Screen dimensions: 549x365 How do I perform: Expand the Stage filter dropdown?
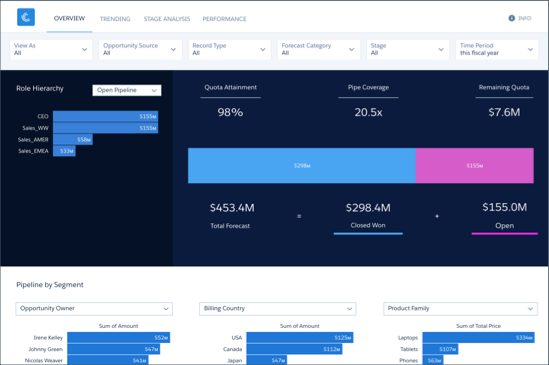point(408,49)
